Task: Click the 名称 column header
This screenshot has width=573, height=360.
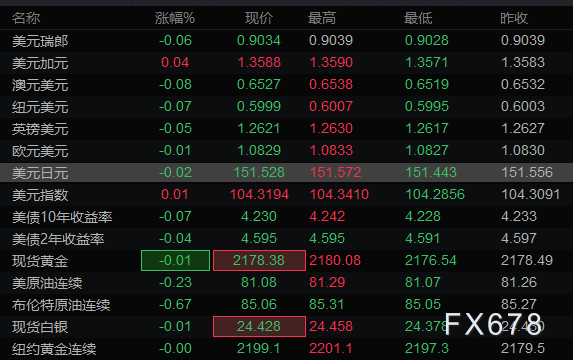Action: [x=26, y=18]
